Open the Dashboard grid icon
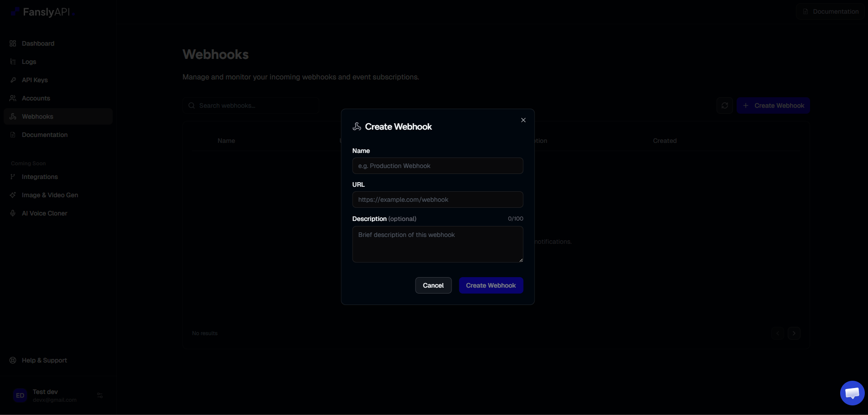Screen dimensions: 868x415 pyautogui.click(x=13, y=43)
